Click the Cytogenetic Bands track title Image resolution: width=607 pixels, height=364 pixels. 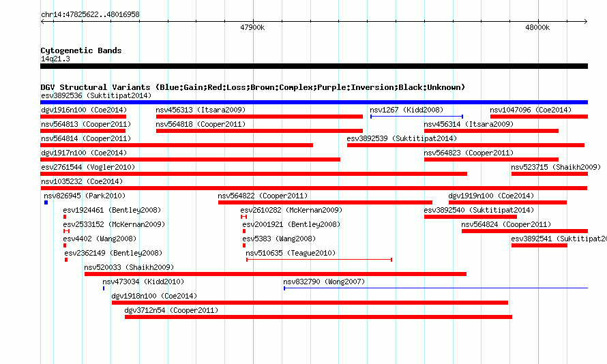81,50
